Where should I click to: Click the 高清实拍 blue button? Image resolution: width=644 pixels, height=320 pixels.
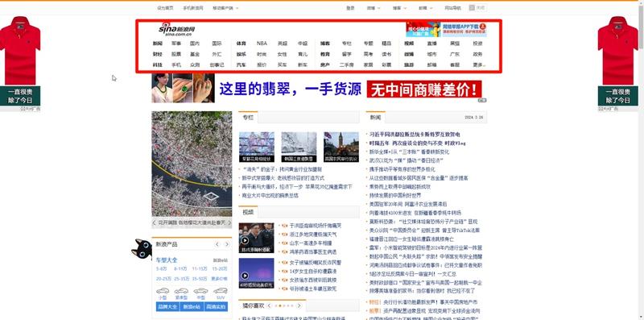[216, 307]
